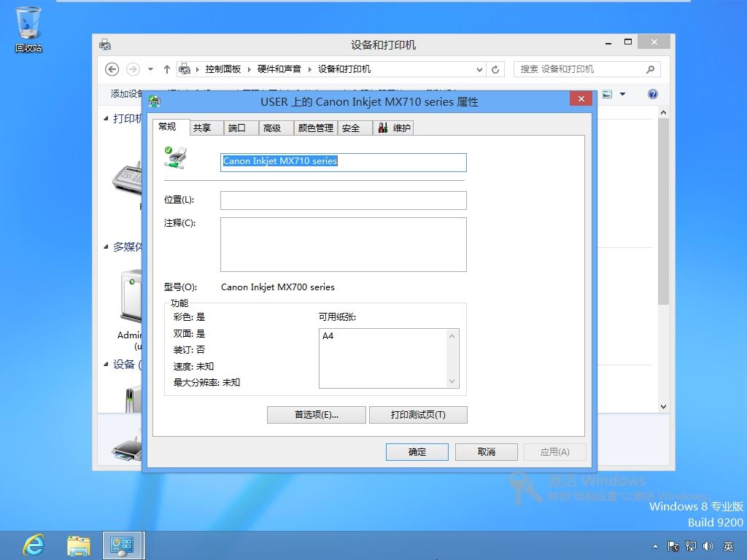Click the Devices and Printers scrollbar up arrow
The image size is (747, 560).
pyautogui.click(x=663, y=113)
